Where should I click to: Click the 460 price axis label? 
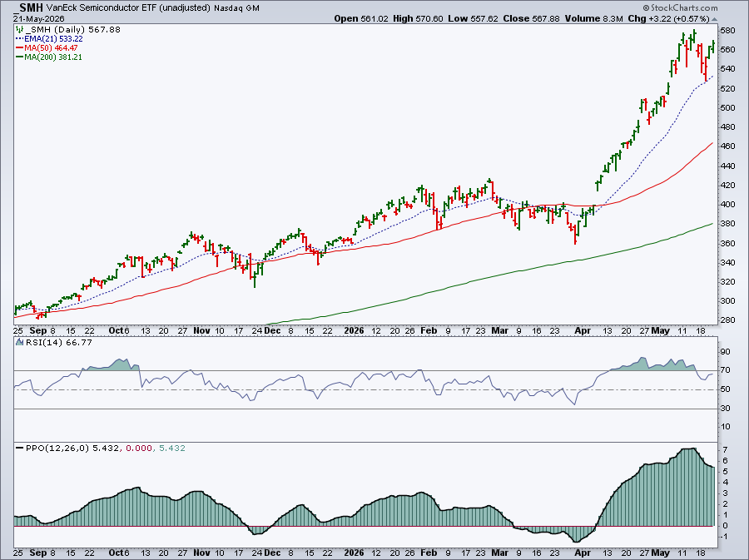click(x=727, y=146)
